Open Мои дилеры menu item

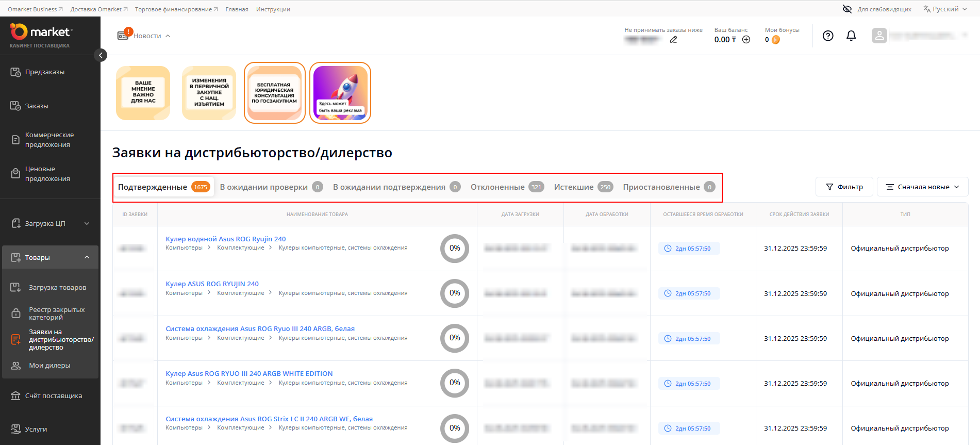[50, 366]
